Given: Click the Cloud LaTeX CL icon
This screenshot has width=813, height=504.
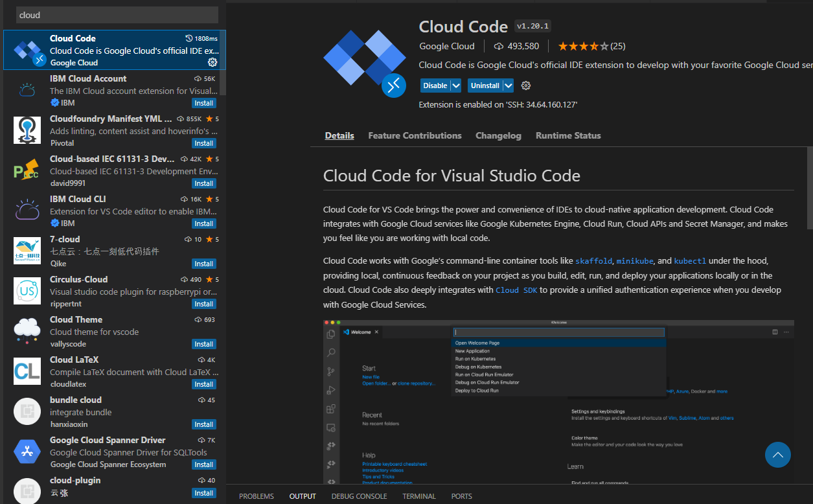Looking at the screenshot, I should (27, 371).
